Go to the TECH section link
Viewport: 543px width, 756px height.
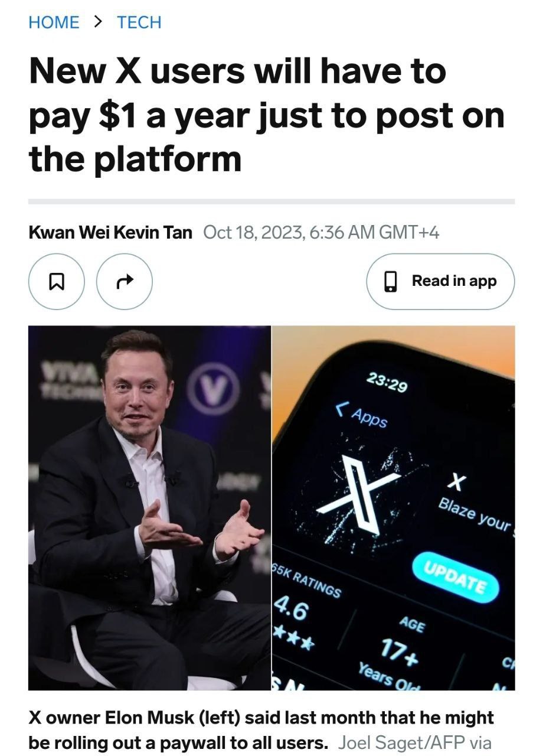click(x=139, y=22)
